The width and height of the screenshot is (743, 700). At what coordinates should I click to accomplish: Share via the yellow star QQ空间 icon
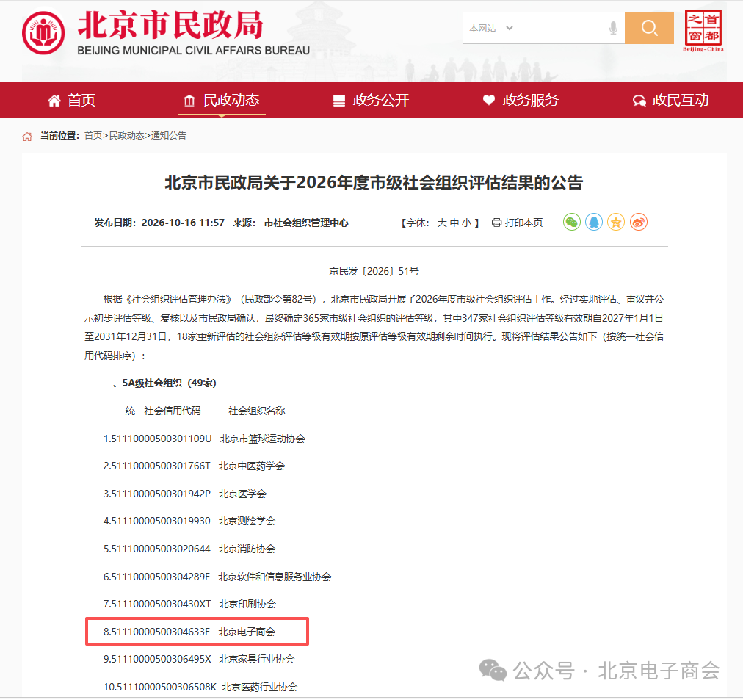616,222
